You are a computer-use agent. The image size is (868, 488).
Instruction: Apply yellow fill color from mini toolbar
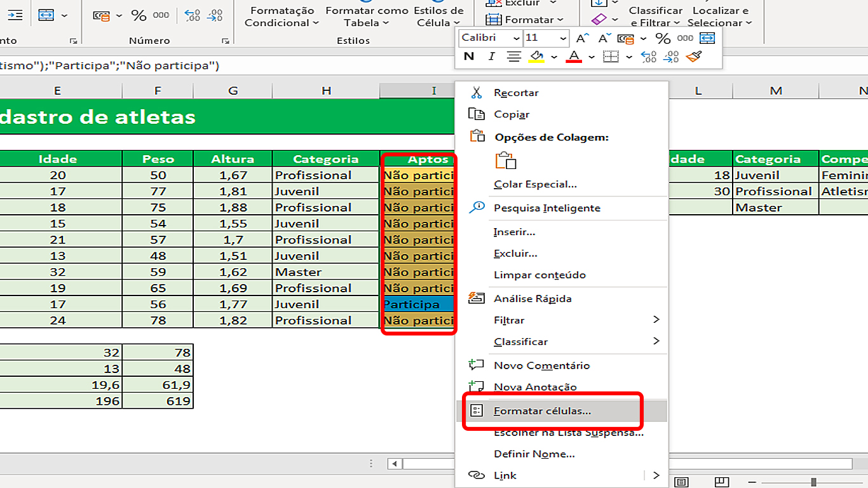pos(537,57)
